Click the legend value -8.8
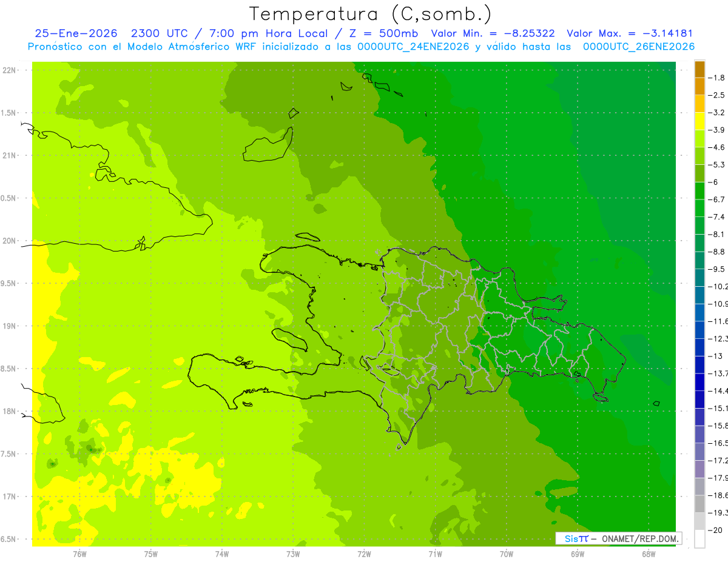Screen dimensions: 728x562 [x=717, y=252]
